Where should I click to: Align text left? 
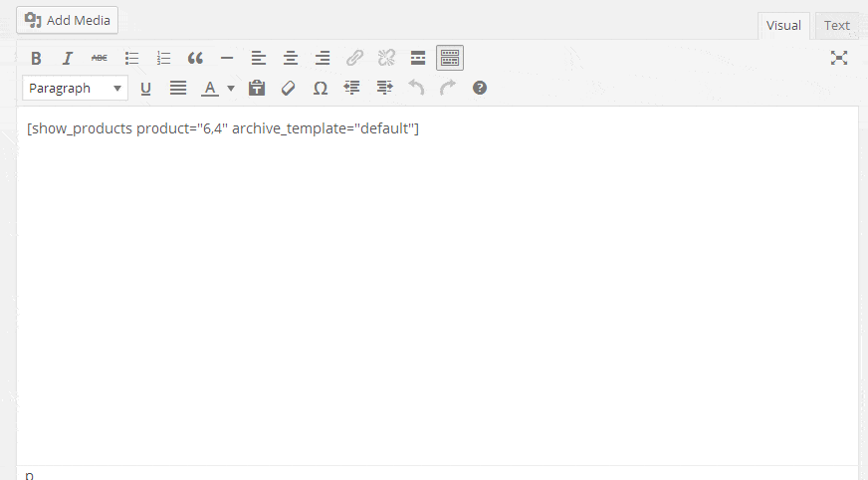(259, 58)
